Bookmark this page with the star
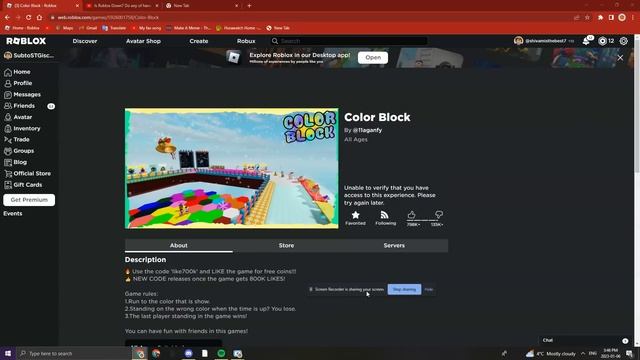 click(587, 18)
